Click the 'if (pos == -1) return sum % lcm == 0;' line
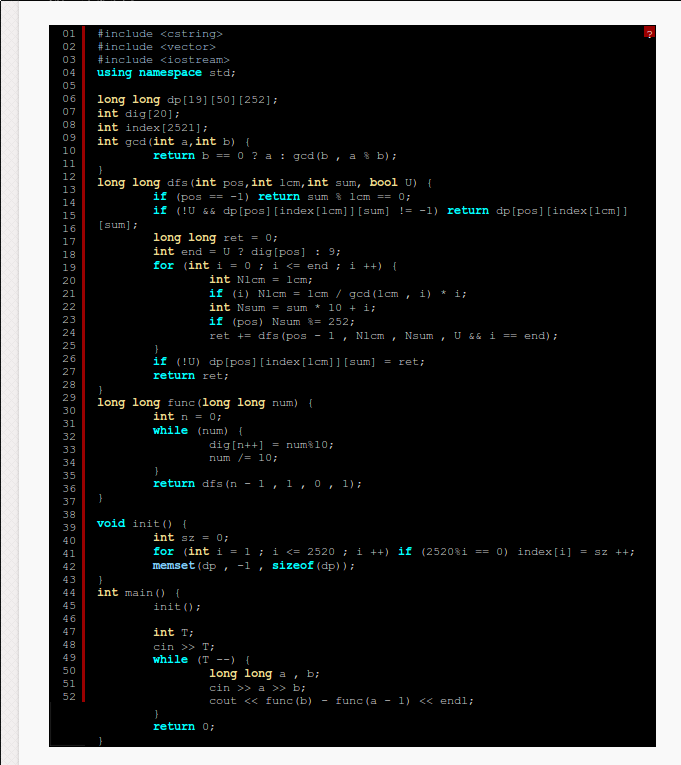This screenshot has width=681, height=765. tap(282, 197)
